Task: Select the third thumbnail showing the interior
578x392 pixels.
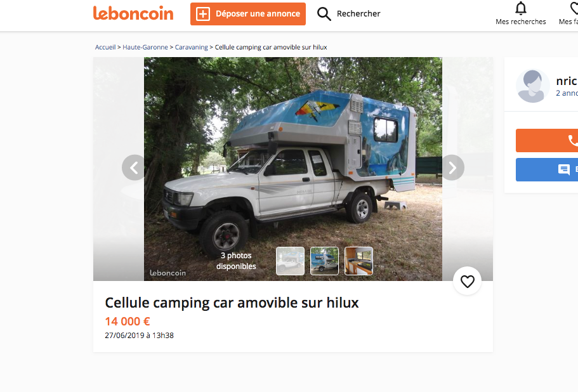Action: click(x=358, y=261)
